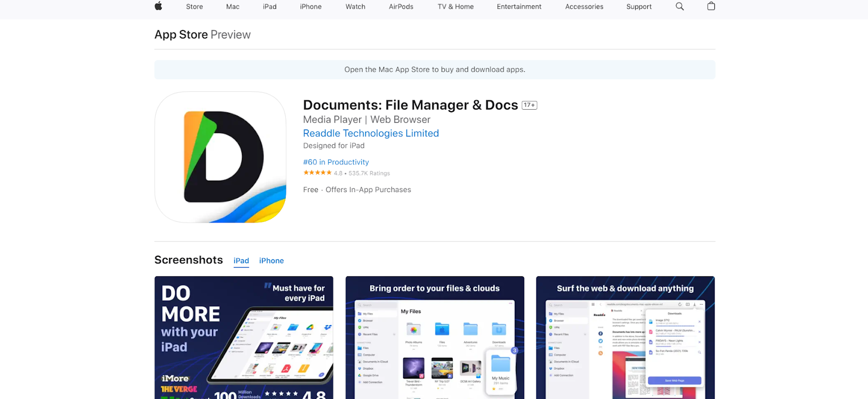Click the 17+ age rating badge
Screen dimensions: 868x399
tap(529, 105)
